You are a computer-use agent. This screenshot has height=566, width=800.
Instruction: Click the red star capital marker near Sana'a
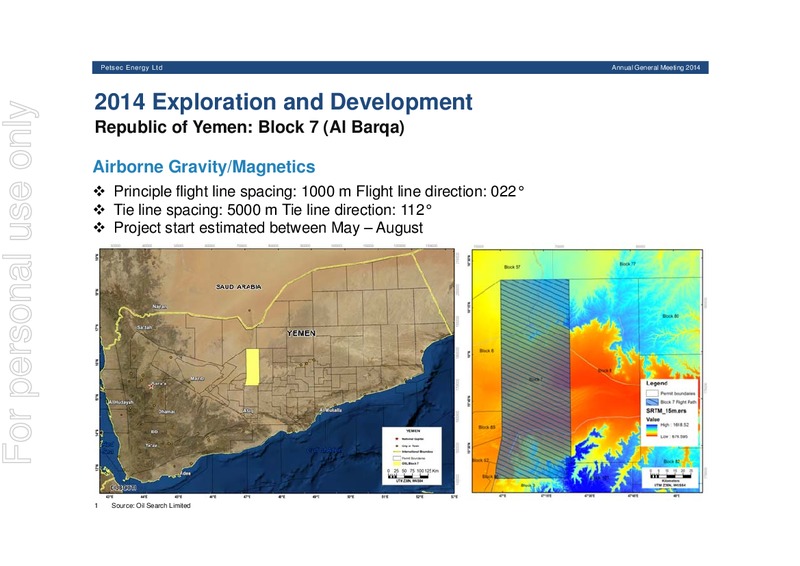pos(151,386)
